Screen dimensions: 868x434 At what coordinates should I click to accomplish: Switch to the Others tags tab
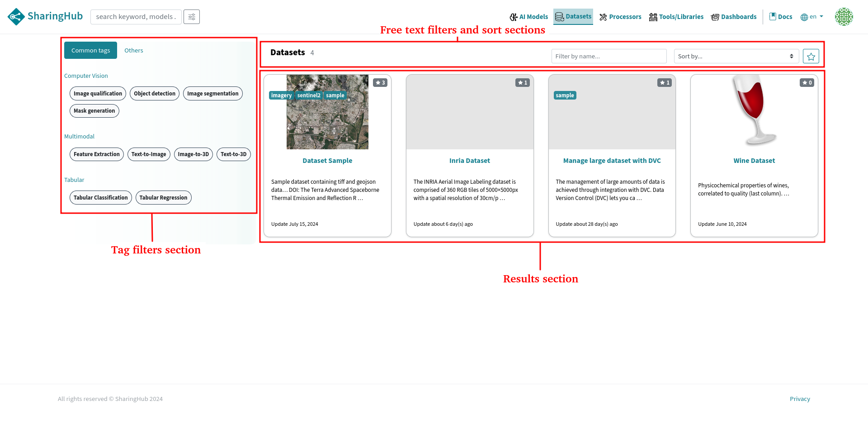pyautogui.click(x=134, y=51)
